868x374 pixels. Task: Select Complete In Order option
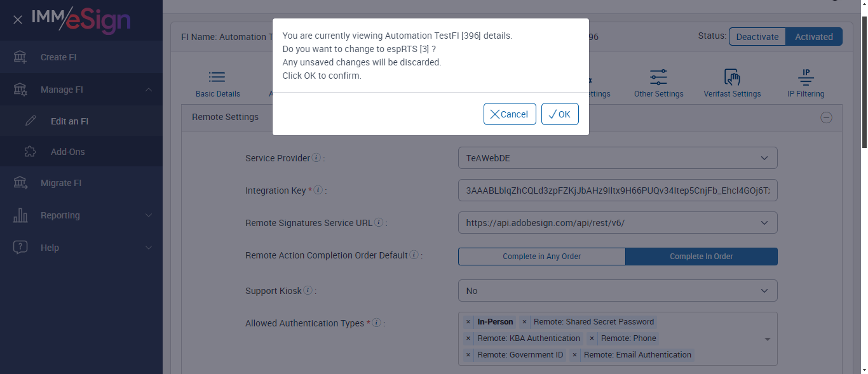pyautogui.click(x=701, y=257)
